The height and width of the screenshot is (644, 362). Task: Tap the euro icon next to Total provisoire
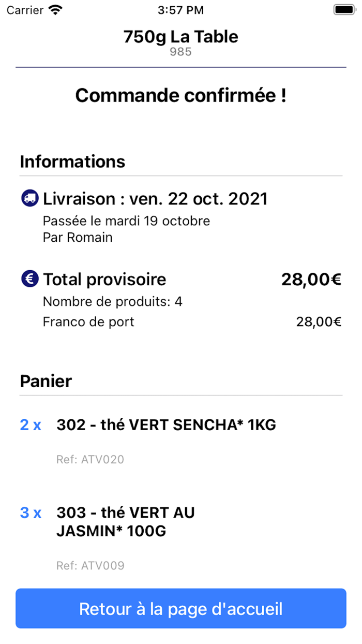(29, 279)
